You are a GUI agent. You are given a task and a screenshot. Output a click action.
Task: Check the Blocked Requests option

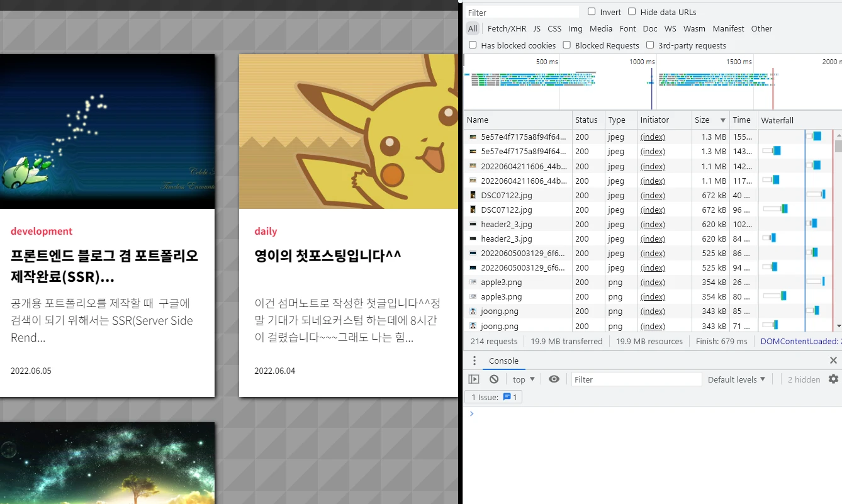tap(567, 45)
